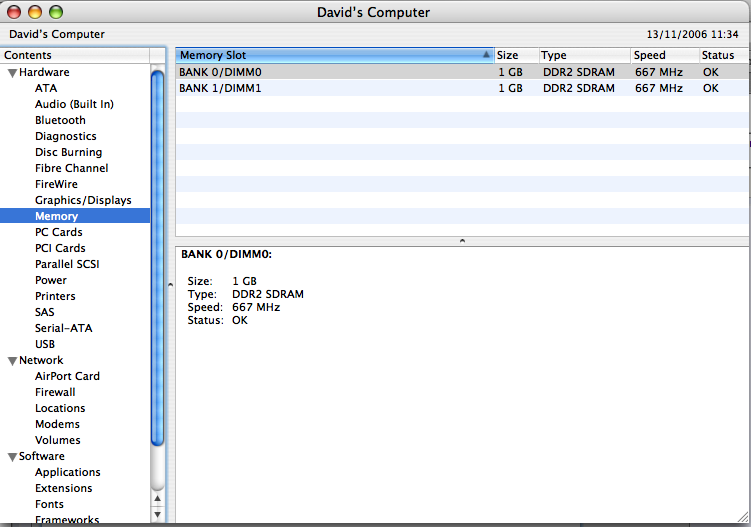The width and height of the screenshot is (751, 527).
Task: Collapse the Hardware disclosure triangle
Action: (12, 73)
